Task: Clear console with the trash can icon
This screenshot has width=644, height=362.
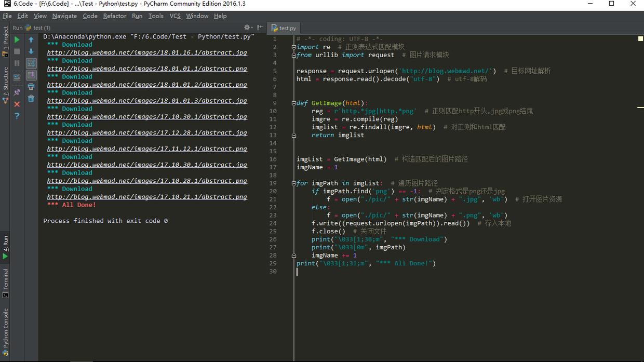Action: (x=31, y=99)
